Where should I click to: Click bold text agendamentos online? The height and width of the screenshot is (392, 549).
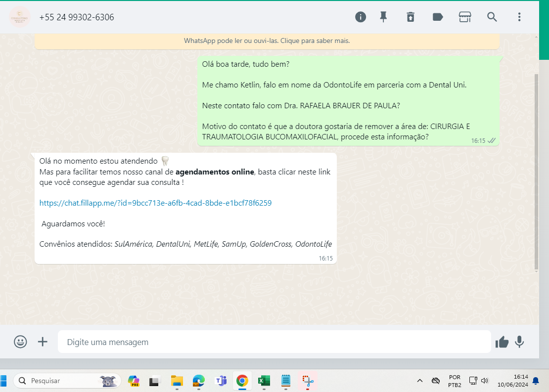215,172
